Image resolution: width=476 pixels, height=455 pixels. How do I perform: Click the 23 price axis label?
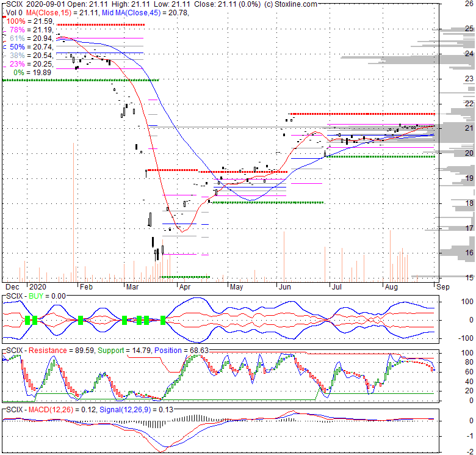point(469,78)
